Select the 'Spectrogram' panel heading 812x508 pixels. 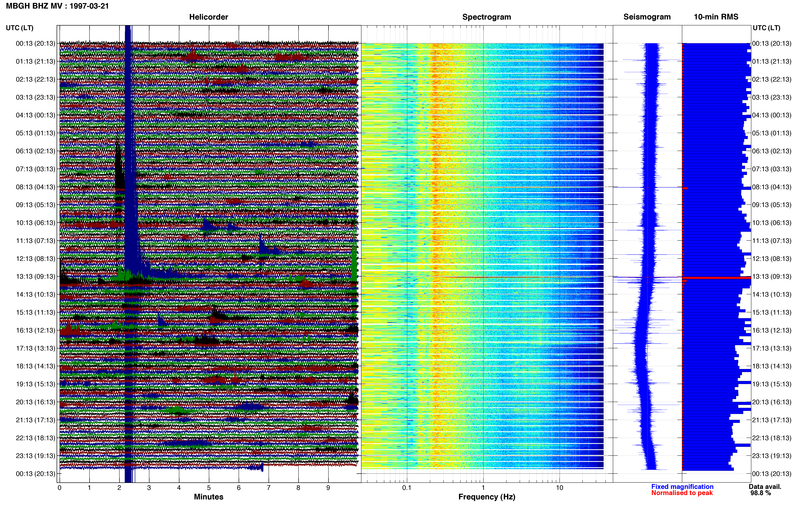pos(487,17)
